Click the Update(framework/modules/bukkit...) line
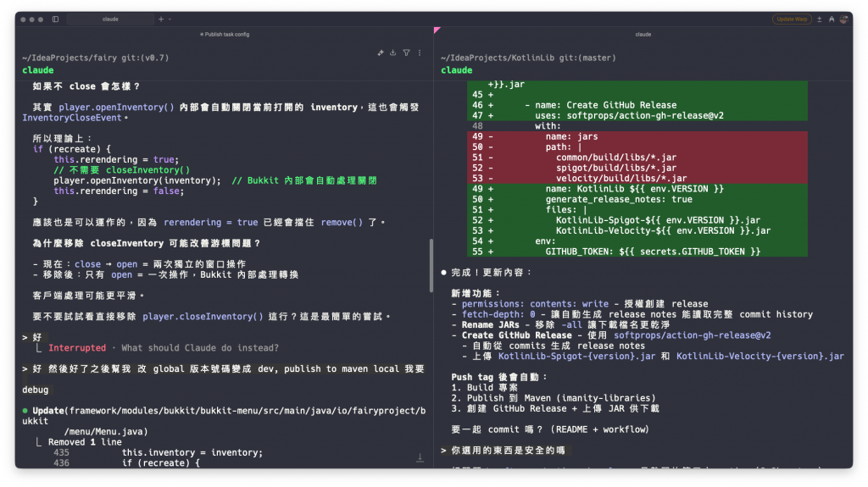Image resolution: width=868 pixels, height=487 pixels. point(224,421)
